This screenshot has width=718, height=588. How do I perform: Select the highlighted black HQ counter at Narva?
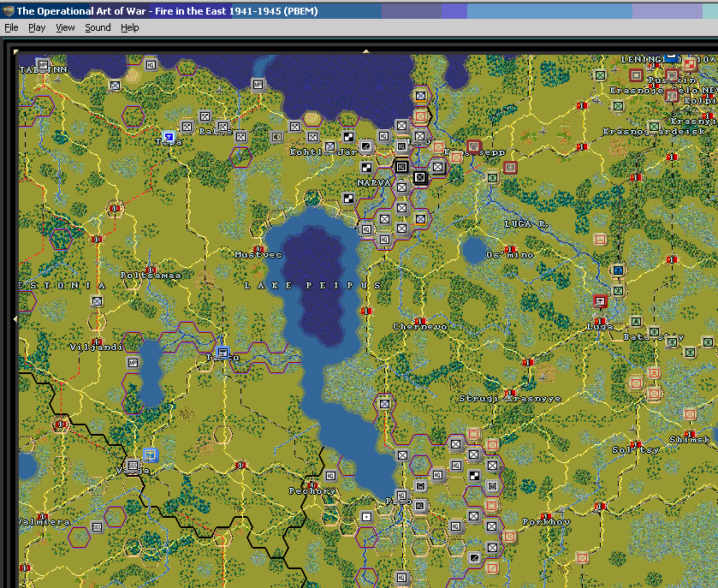[x=401, y=167]
